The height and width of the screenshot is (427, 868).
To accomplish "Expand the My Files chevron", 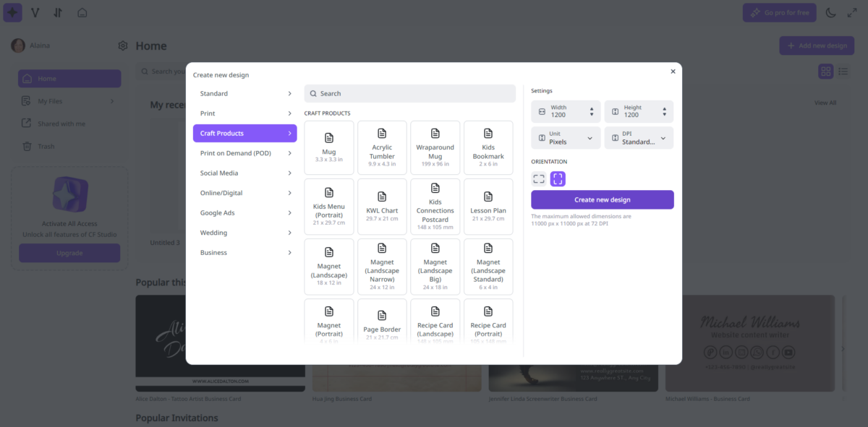I will click(x=112, y=101).
